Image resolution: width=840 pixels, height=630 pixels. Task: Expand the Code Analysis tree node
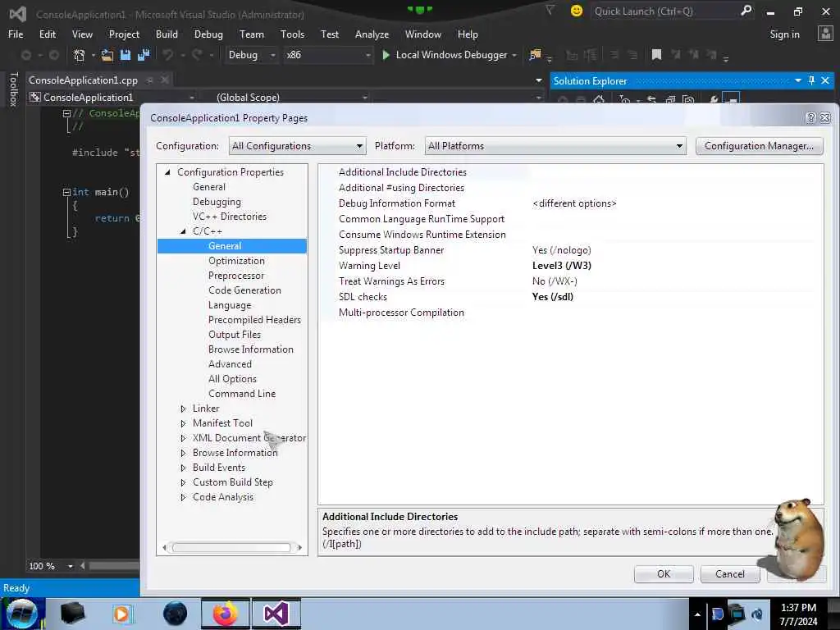click(183, 497)
